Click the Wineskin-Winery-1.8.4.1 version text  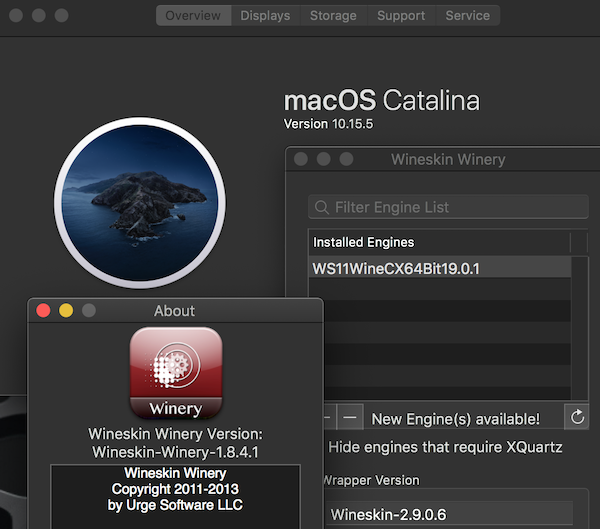click(175, 452)
